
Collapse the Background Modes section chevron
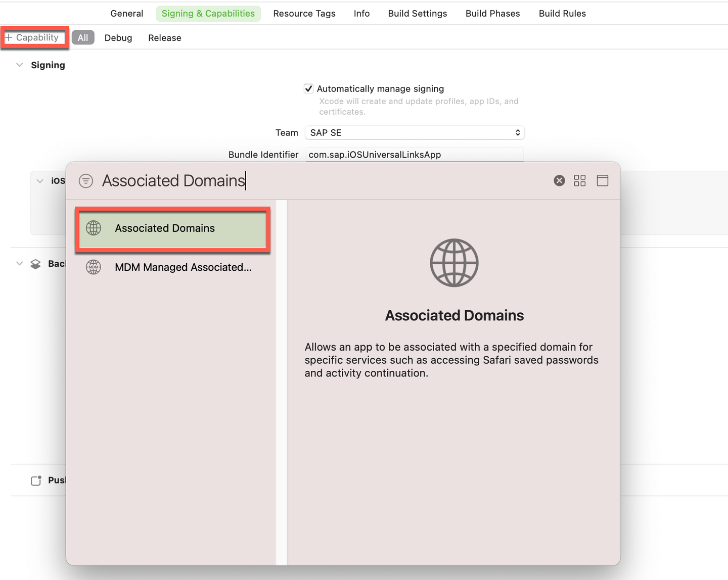pos(20,263)
